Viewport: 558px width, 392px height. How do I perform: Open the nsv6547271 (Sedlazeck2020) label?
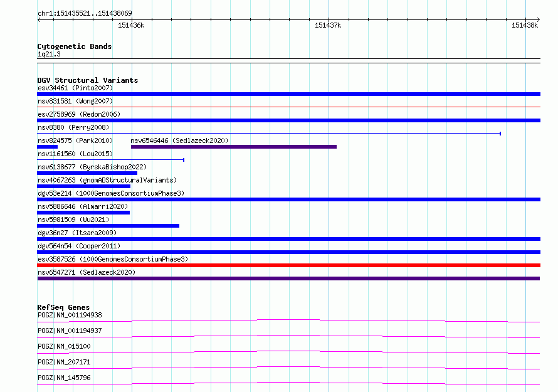pyautogui.click(x=87, y=272)
